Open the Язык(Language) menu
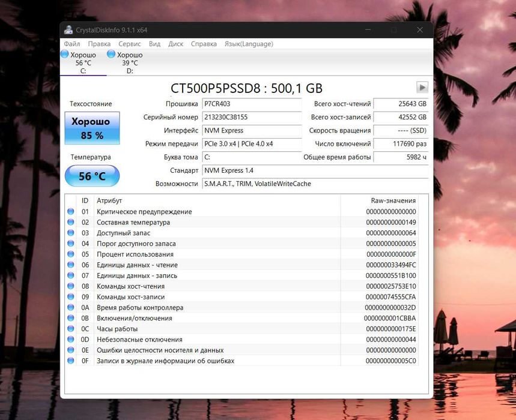This screenshot has width=516, height=420. pyautogui.click(x=249, y=44)
